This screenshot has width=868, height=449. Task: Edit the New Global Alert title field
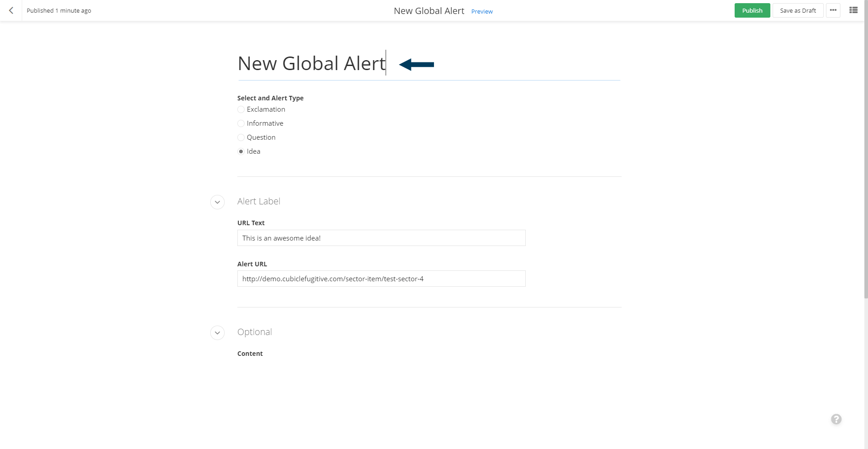click(429, 64)
